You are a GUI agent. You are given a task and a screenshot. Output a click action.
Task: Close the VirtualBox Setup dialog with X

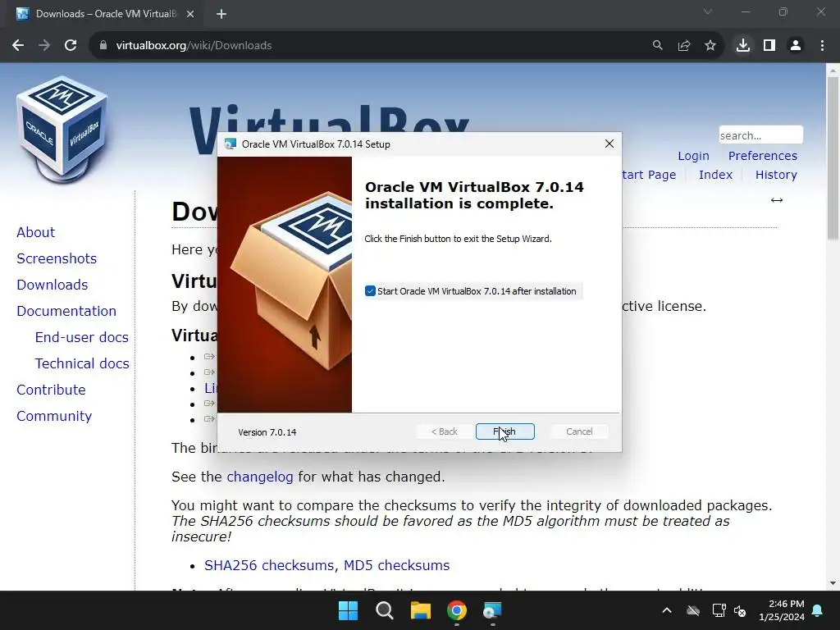point(609,144)
